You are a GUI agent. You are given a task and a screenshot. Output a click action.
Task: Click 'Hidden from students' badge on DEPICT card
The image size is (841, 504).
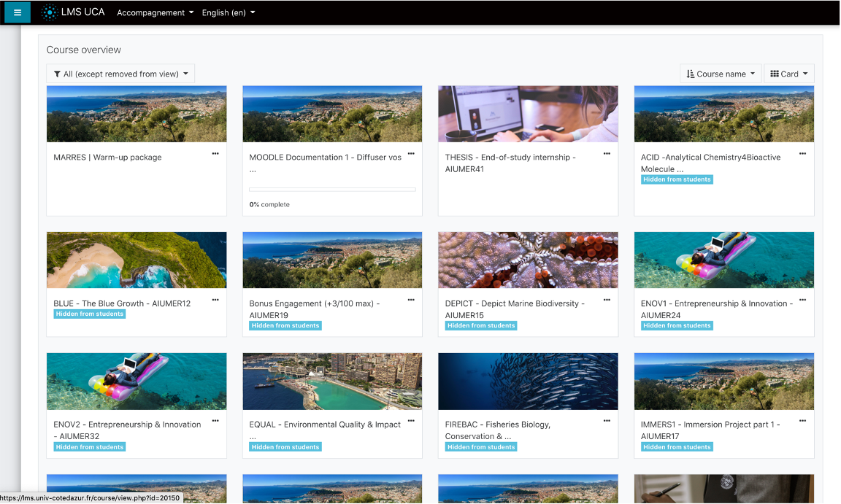pos(481,325)
